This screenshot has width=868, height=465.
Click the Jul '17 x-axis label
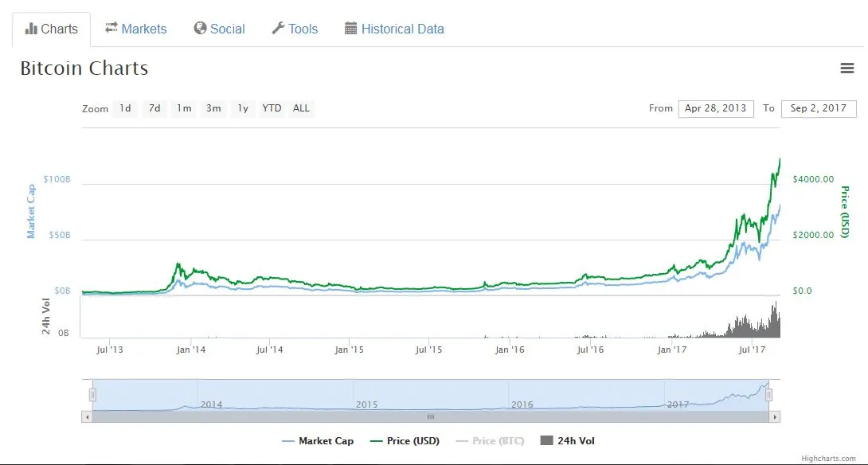[752, 350]
